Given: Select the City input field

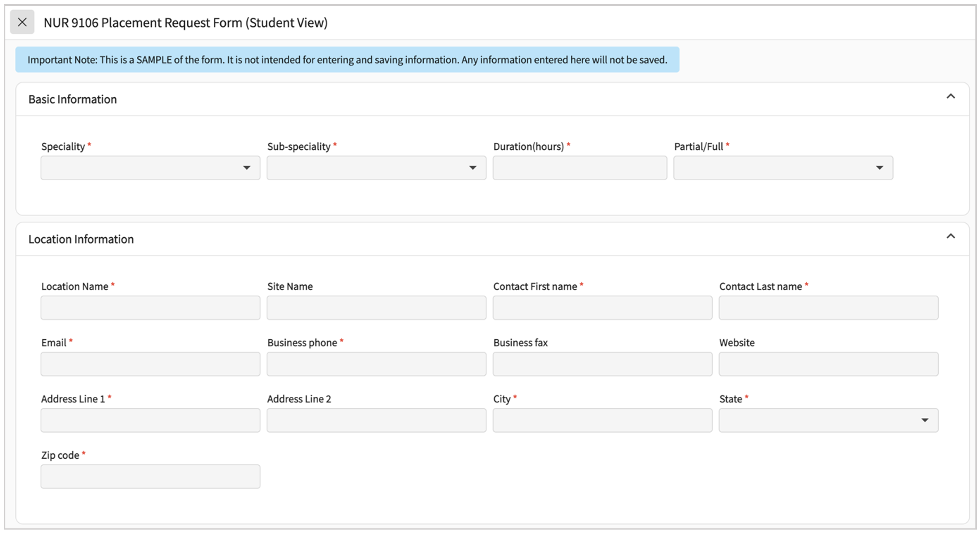Looking at the screenshot, I should [x=602, y=420].
